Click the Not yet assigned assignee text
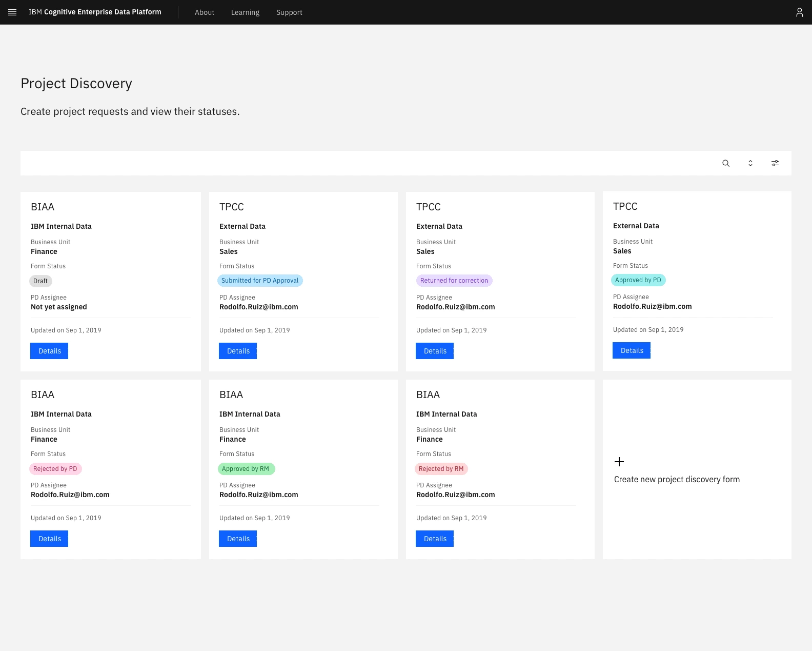The image size is (812, 651). (59, 307)
